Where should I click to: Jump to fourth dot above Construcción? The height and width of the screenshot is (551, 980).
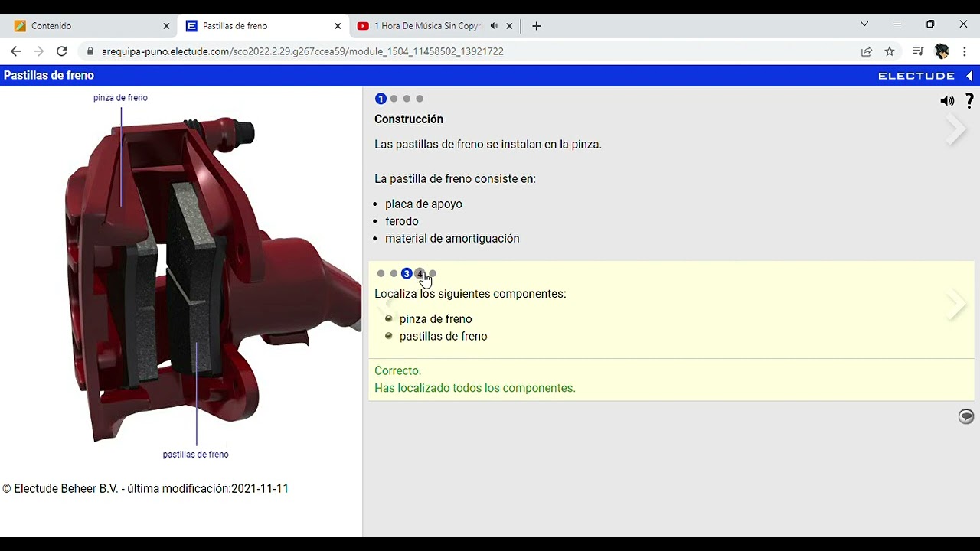coord(420,99)
